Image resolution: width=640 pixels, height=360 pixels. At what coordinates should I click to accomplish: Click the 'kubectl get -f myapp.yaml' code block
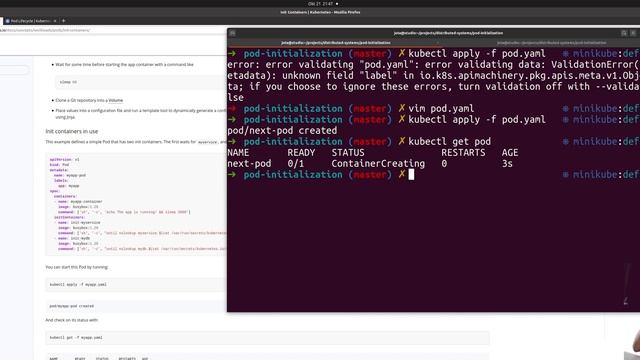click(267, 338)
